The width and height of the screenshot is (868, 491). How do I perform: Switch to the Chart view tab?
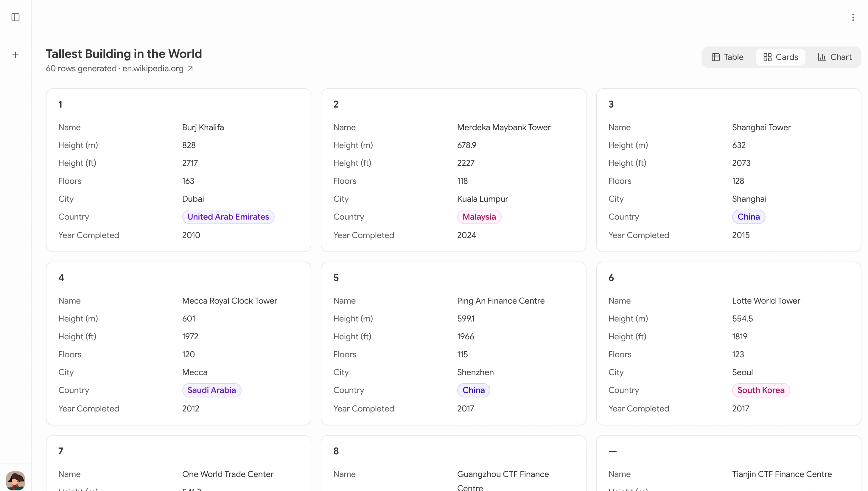coord(835,57)
